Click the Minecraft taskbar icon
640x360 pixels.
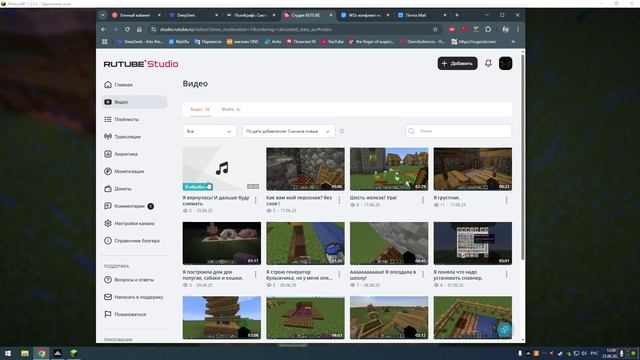74,353
